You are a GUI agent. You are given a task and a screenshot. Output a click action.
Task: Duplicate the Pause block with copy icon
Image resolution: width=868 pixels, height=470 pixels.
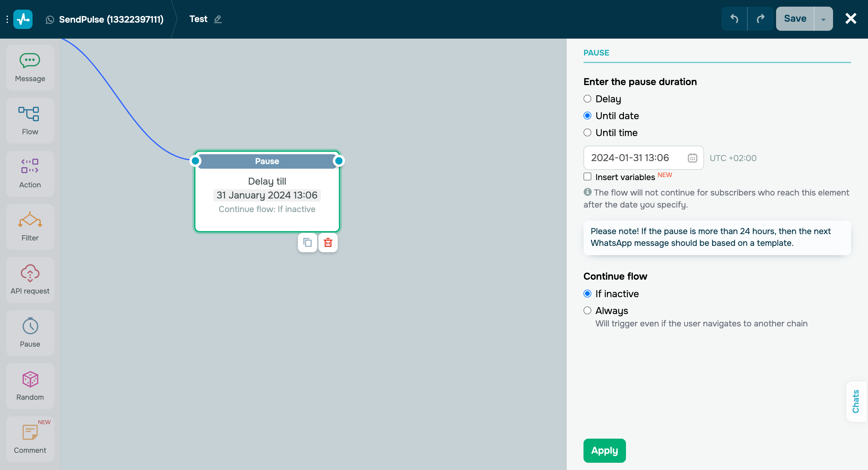307,243
